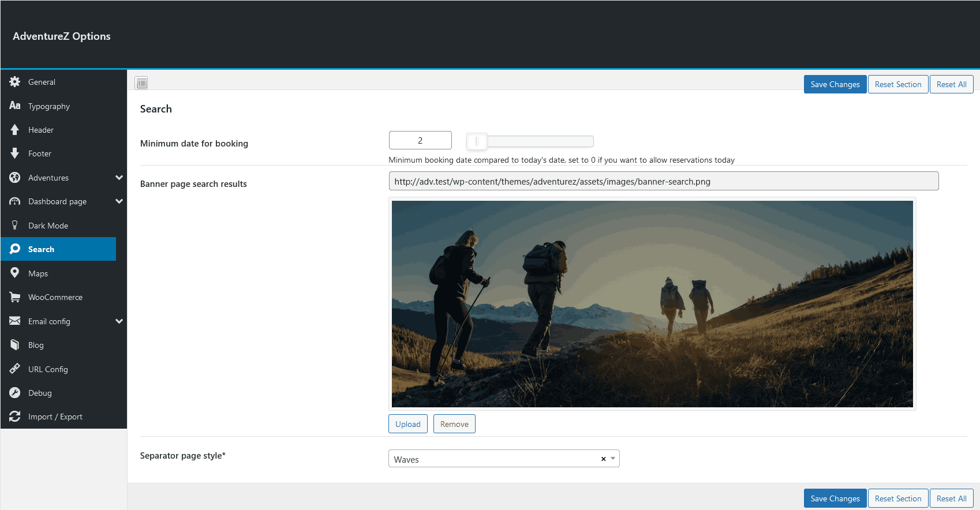Click the minimum booking date slider track
This screenshot has height=510, width=980.
click(x=530, y=141)
